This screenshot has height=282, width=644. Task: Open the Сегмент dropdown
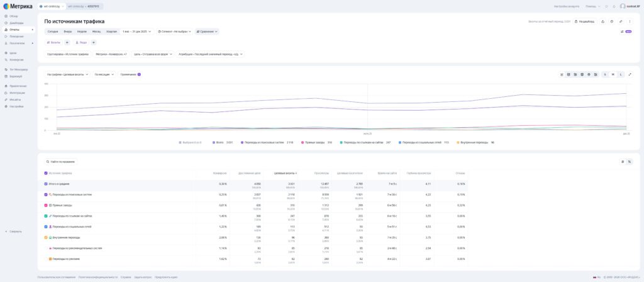[x=175, y=31]
